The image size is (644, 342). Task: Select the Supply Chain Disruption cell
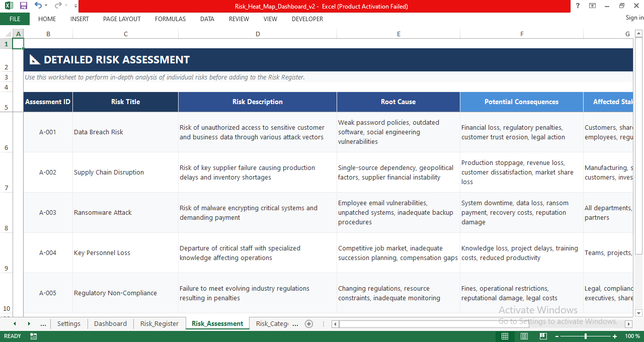[x=126, y=173]
